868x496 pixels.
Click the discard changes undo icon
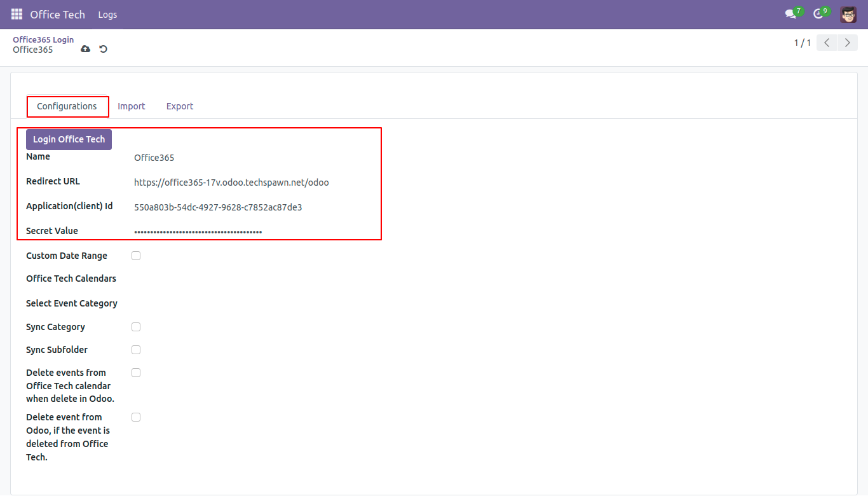103,49
